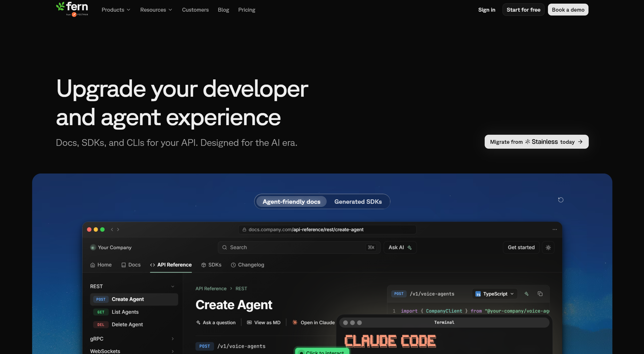
Task: Click the Your Company logo
Action: tap(111, 247)
